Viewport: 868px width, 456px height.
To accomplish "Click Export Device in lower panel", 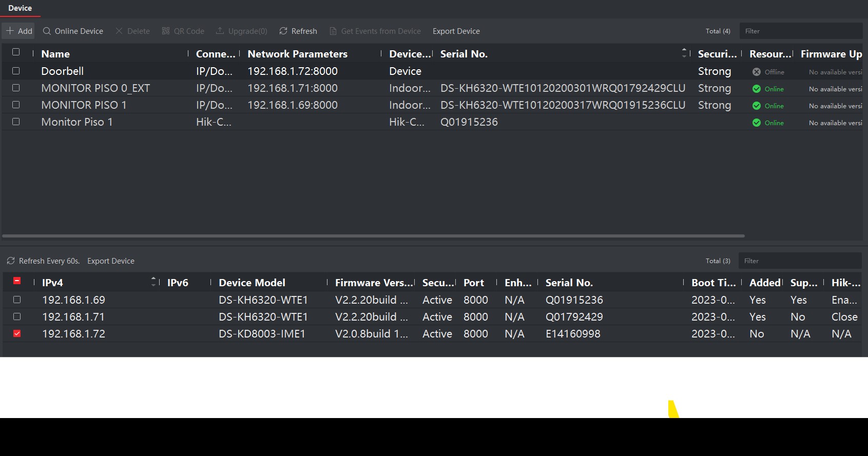I will click(x=111, y=261).
